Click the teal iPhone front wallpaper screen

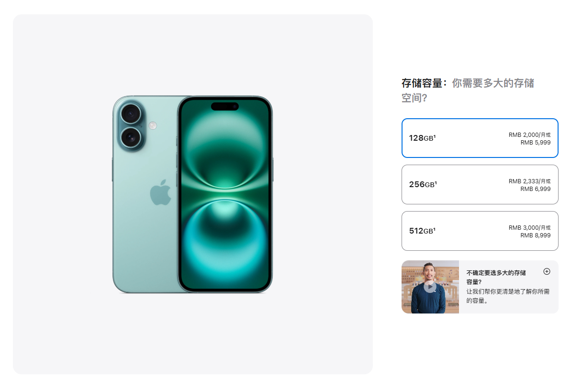tap(224, 194)
